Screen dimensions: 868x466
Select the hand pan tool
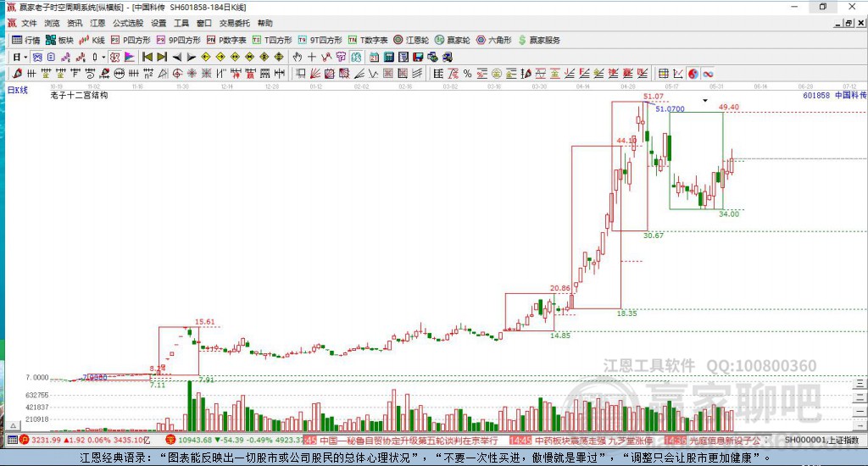[298, 57]
